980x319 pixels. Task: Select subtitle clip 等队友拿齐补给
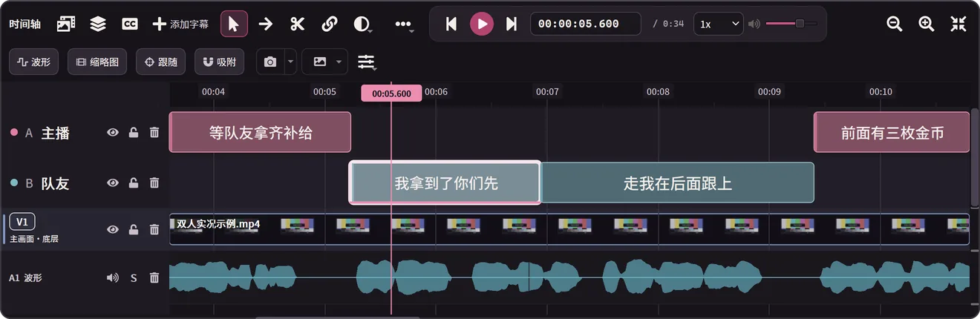pos(260,132)
